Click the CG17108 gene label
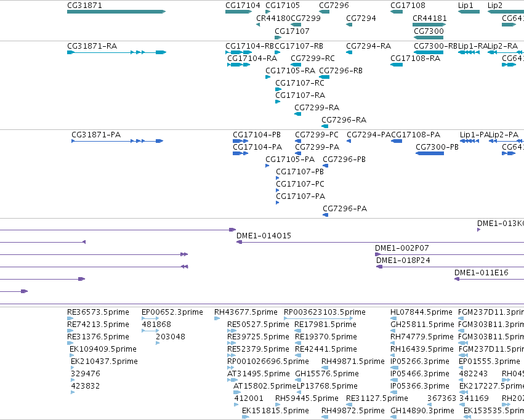The image size is (524, 420). [408, 6]
